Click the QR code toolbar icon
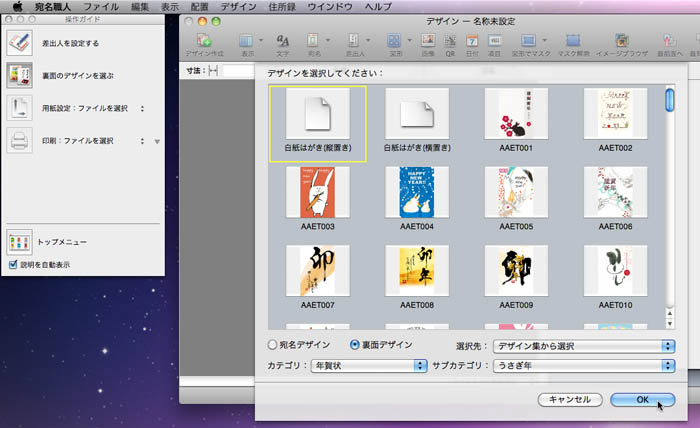The height and width of the screenshot is (428, 700). coord(450,41)
